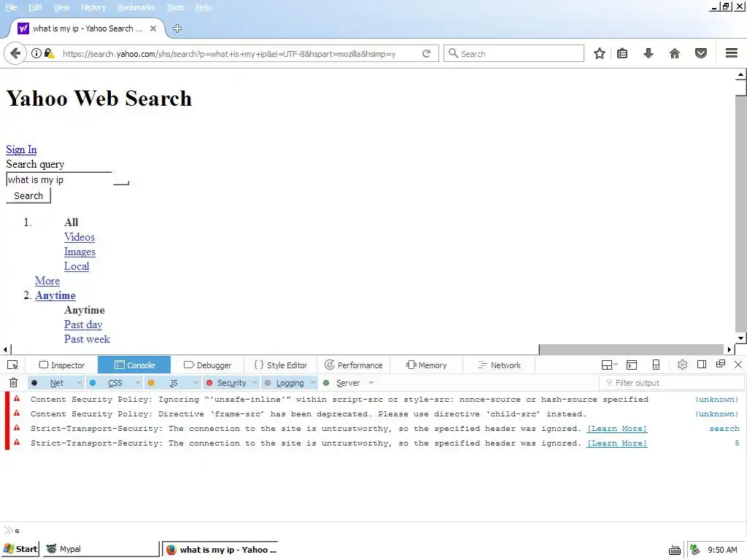Open the Videos results link

(80, 237)
